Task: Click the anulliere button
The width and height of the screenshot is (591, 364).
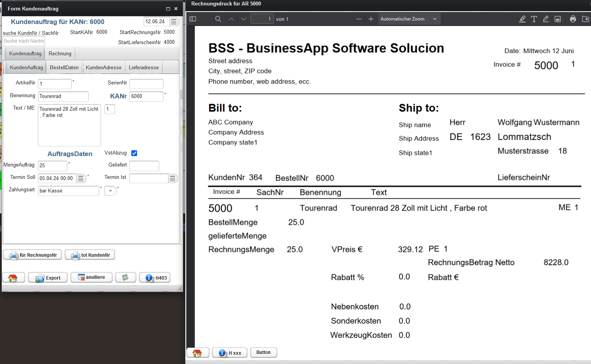Action: [x=91, y=278]
